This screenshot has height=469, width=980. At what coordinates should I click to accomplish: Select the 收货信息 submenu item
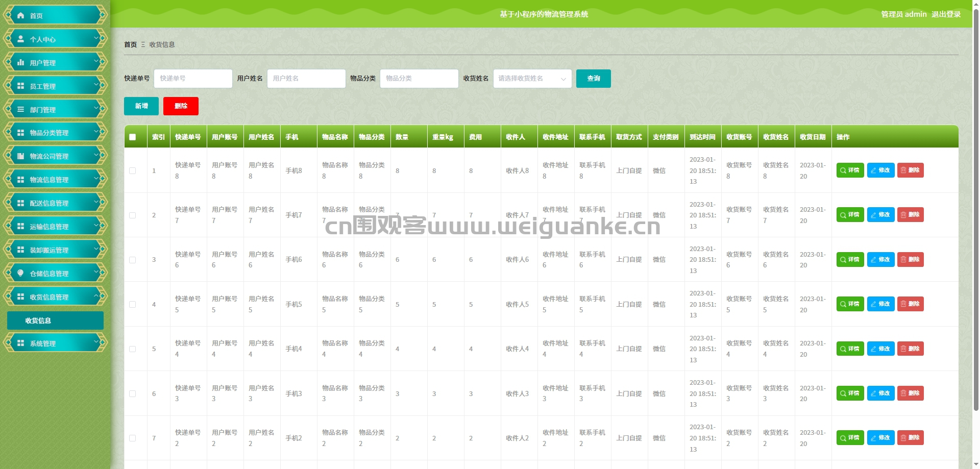[x=55, y=320]
